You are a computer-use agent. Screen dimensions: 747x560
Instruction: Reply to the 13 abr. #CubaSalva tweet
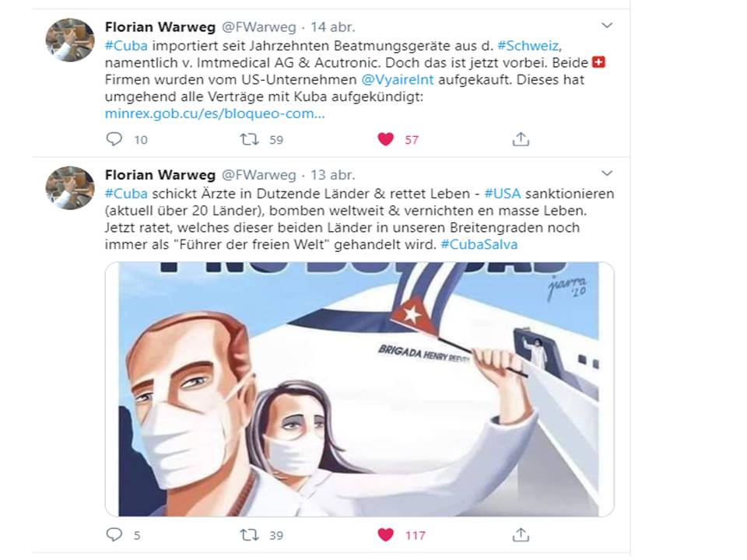114,534
